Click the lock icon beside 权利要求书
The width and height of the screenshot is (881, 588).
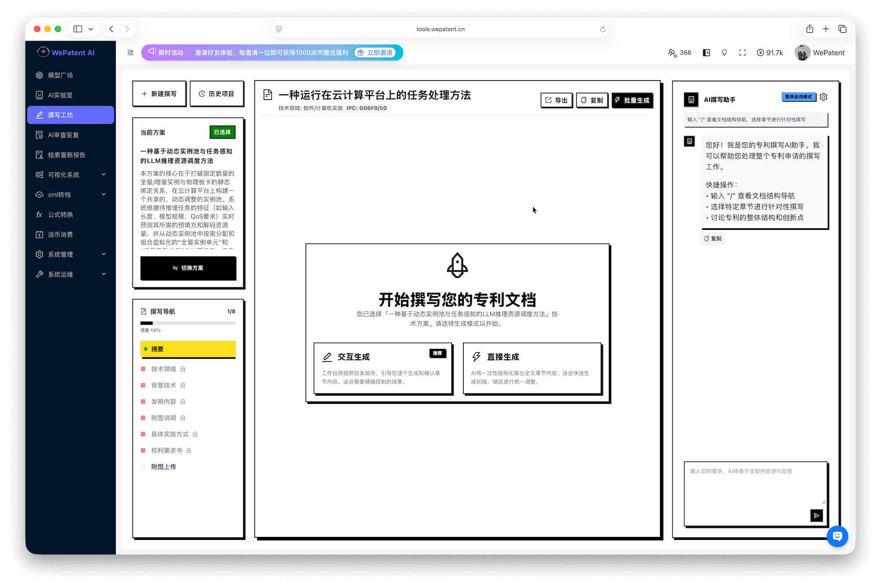click(189, 450)
